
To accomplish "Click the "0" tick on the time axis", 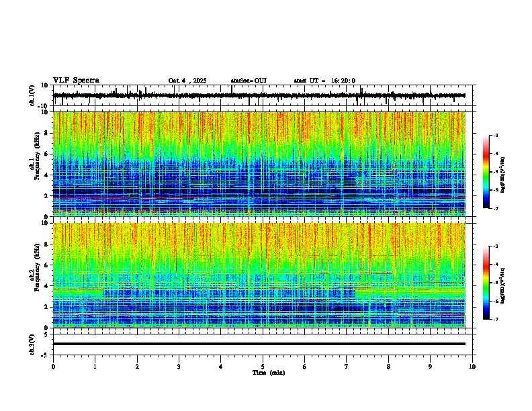I will click(53, 367).
